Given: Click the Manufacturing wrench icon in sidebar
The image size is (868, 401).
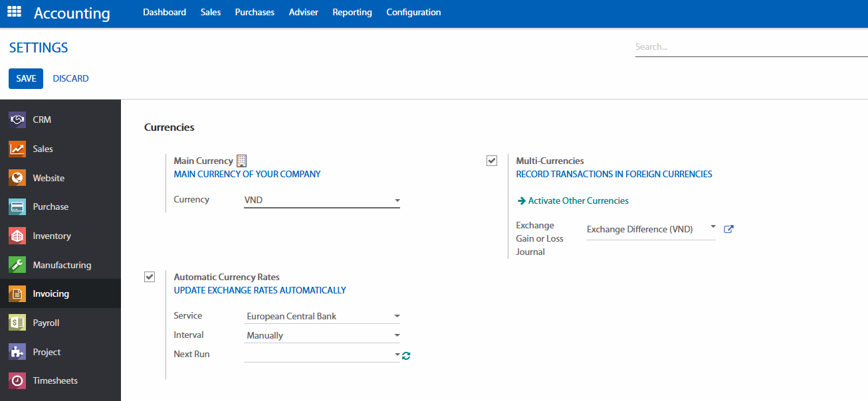Looking at the screenshot, I should [17, 265].
